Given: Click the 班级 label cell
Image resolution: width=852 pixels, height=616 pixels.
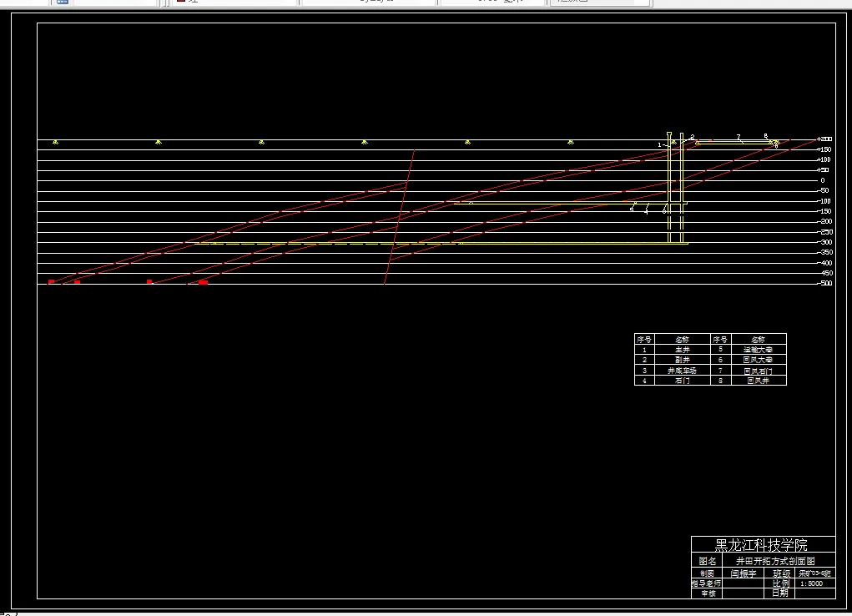Looking at the screenshot, I should [781, 573].
